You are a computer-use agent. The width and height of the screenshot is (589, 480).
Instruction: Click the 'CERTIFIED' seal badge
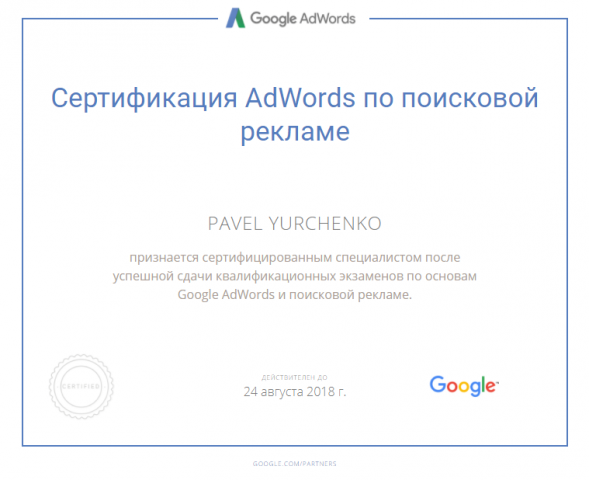81,386
